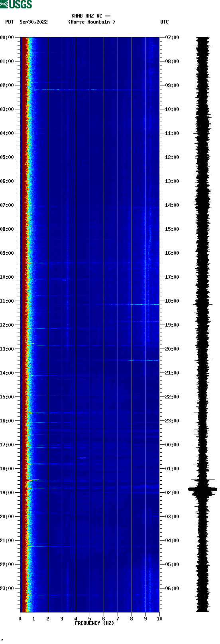Click the 4 frequency tick label
Image resolution: width=220 pixels, height=644 pixels.
pyautogui.click(x=76, y=619)
